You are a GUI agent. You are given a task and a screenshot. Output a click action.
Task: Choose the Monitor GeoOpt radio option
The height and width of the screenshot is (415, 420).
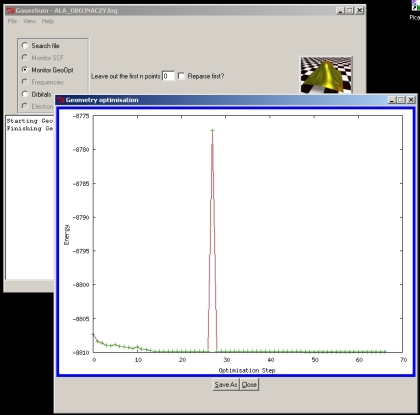coord(25,70)
